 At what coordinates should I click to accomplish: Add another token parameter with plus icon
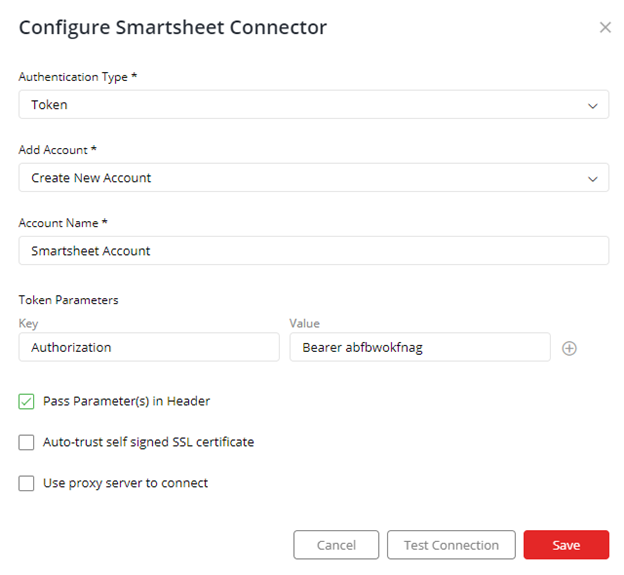[x=569, y=348]
